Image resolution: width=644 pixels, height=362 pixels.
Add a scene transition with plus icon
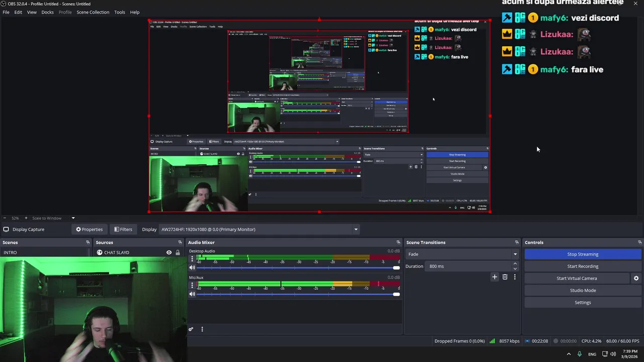tap(495, 277)
